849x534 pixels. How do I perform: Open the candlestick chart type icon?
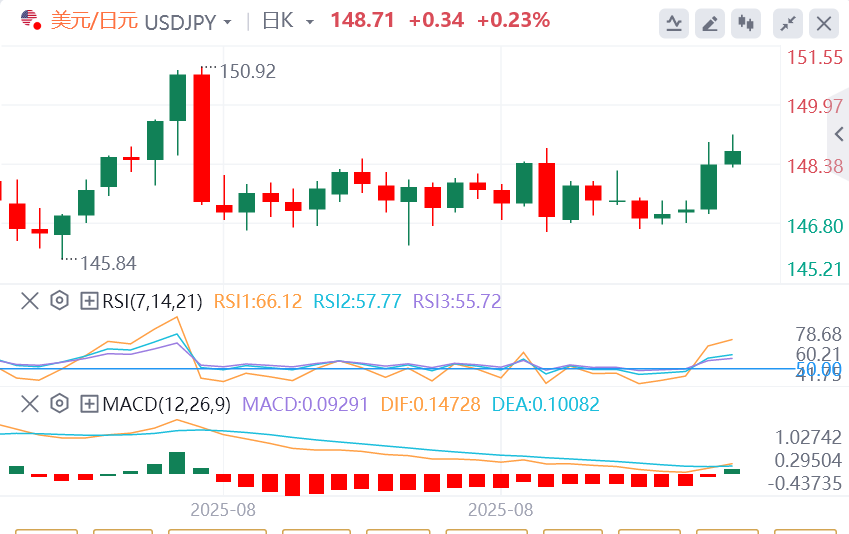pos(744,22)
